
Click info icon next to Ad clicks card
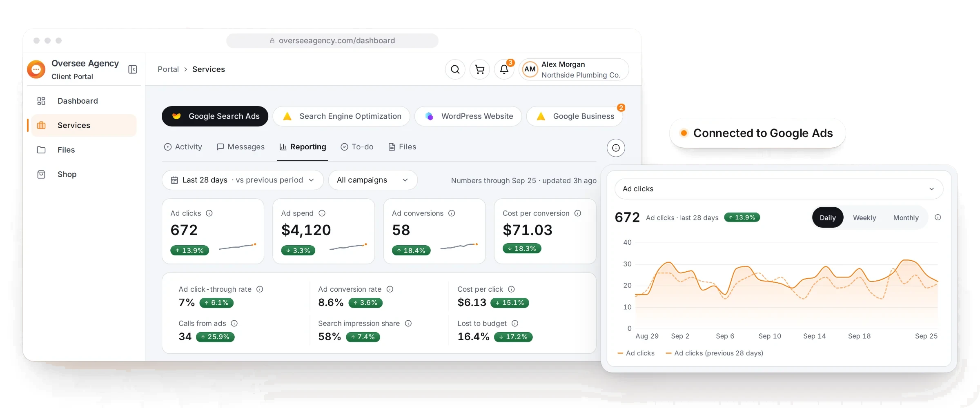(x=209, y=213)
